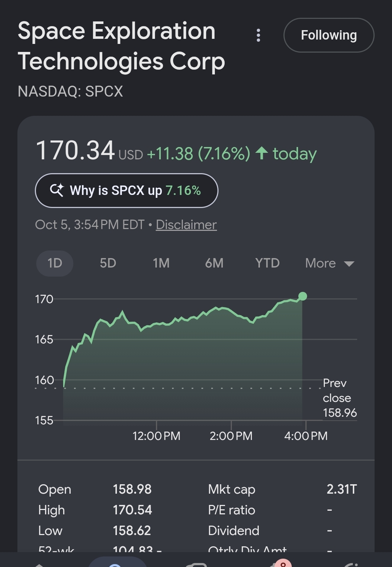The image size is (392, 567).
Task: Tap the 170.34 USD price
Action: 89,151
